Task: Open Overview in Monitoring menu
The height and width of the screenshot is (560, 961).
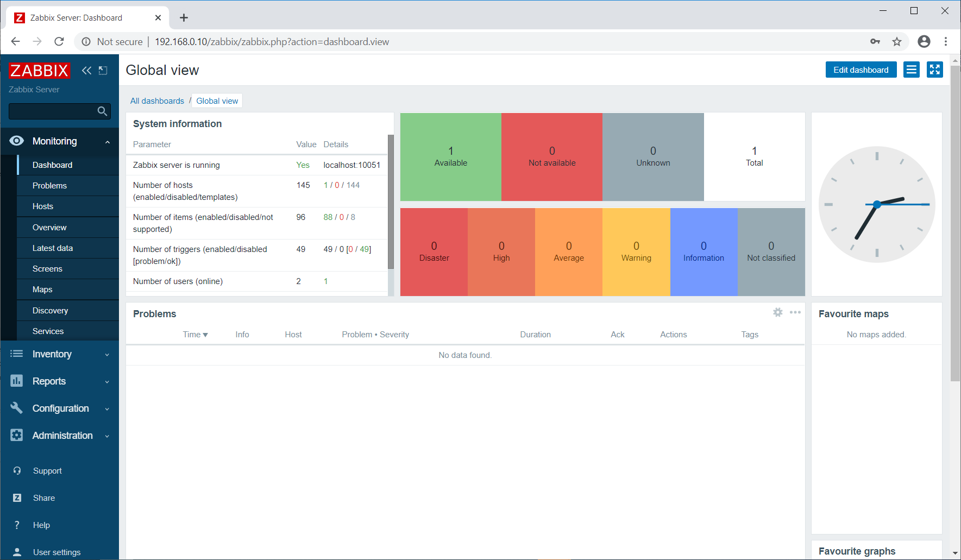Action: 68,228
